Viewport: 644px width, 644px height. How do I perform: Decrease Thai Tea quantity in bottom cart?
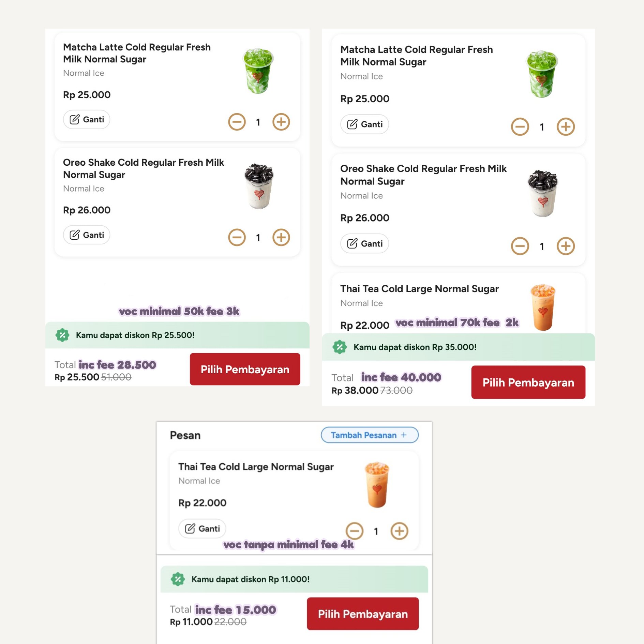point(355,531)
